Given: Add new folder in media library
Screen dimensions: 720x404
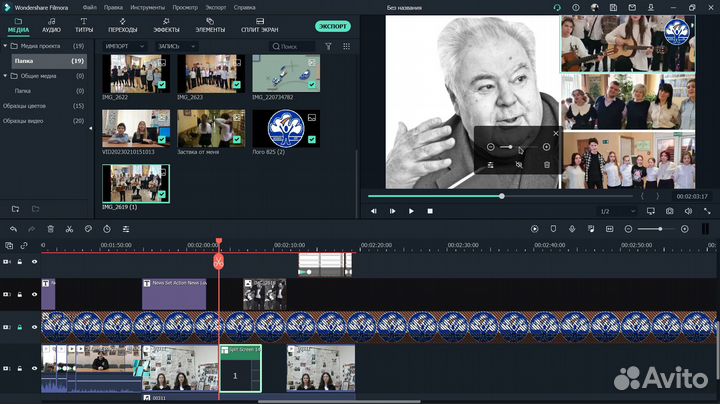Looking at the screenshot, I should coord(15,208).
